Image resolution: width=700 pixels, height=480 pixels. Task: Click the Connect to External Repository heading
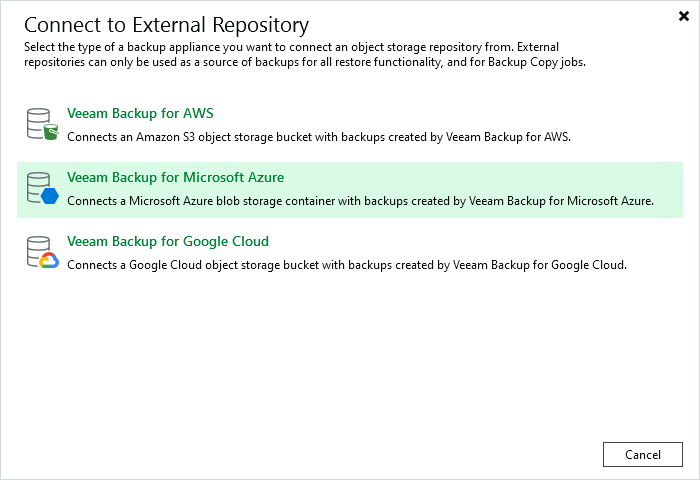click(x=166, y=25)
